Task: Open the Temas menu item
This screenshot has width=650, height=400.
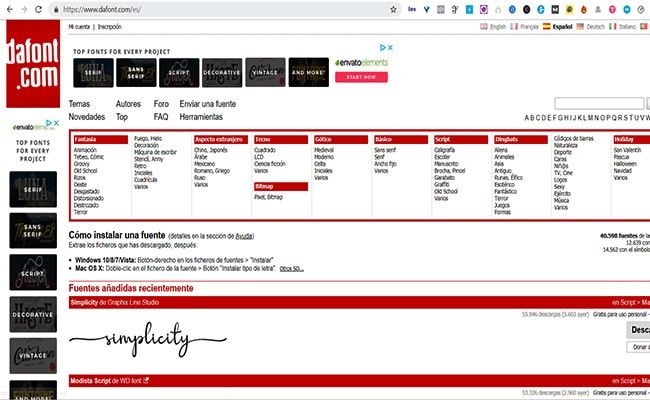Action: (x=79, y=104)
